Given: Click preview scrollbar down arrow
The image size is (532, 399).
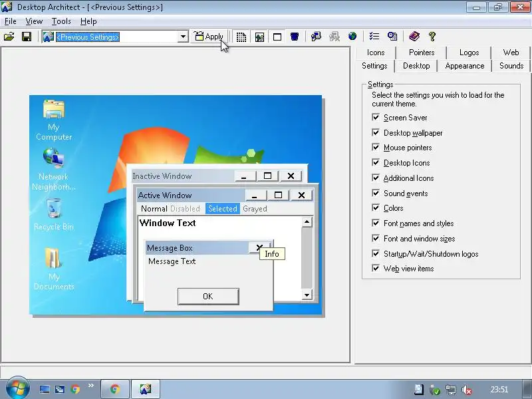Looking at the screenshot, I should (307, 295).
